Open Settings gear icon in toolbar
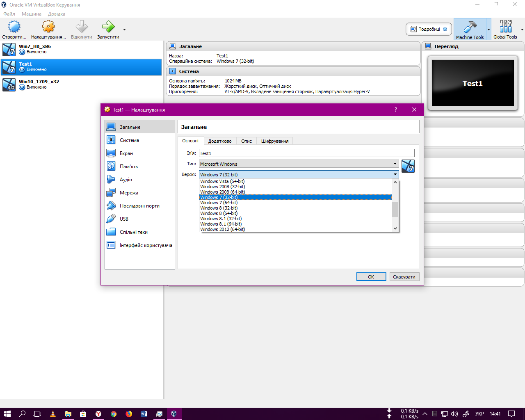525x420 pixels. click(x=48, y=27)
